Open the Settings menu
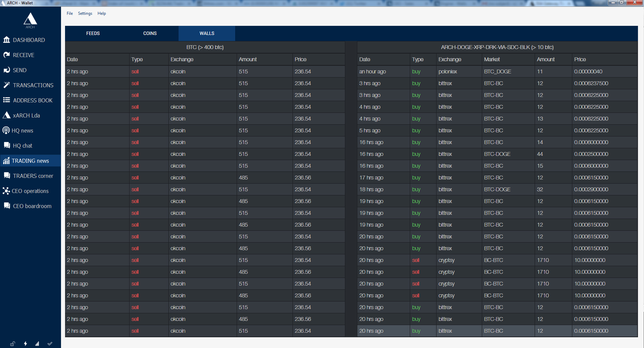This screenshot has width=644, height=348. pos(85,13)
